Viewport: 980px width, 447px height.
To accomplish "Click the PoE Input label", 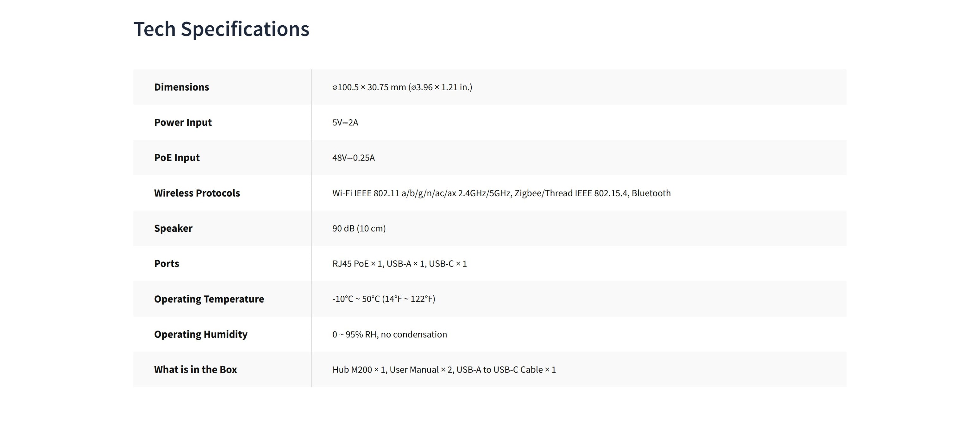I will point(177,158).
